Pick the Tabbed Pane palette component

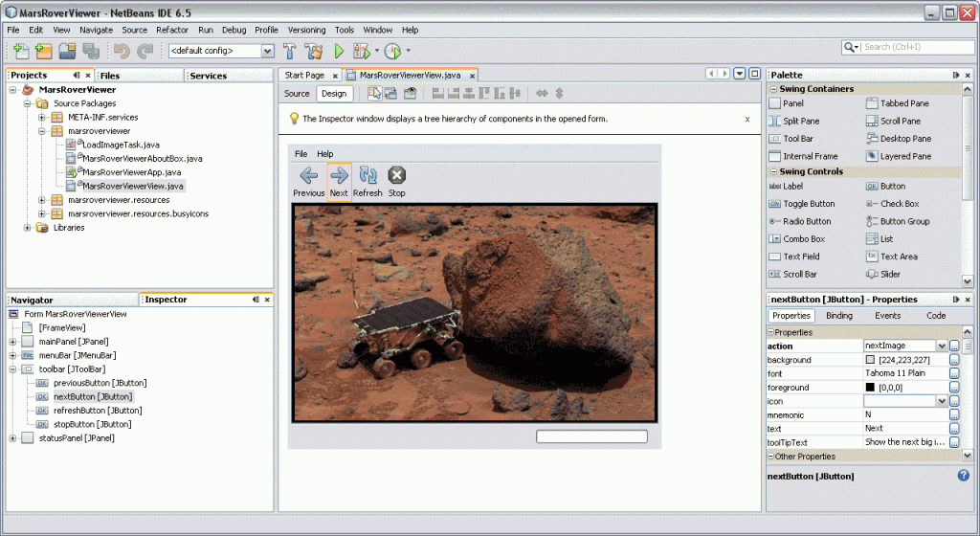click(x=898, y=103)
